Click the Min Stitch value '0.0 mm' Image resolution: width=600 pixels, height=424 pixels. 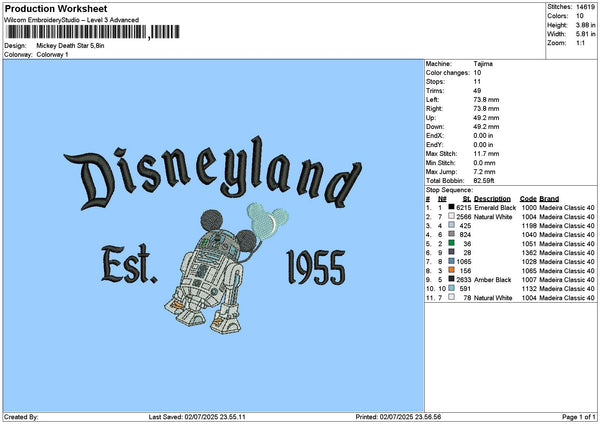click(484, 163)
